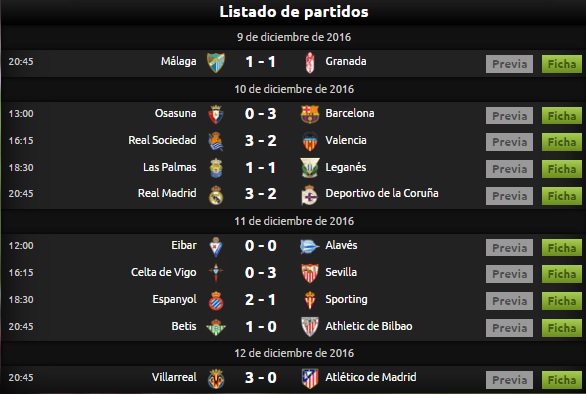The image size is (586, 394).
Task: Click the Betis club crest
Action: [x=216, y=327]
